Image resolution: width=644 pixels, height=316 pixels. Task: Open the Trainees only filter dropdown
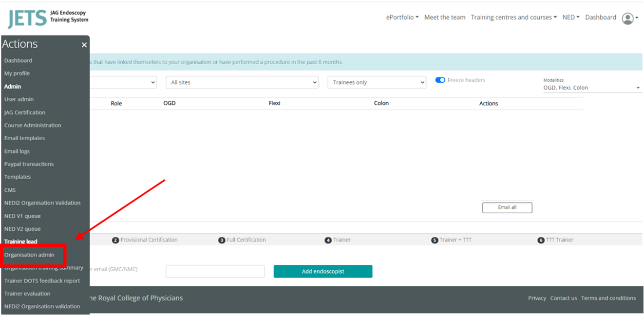pos(377,83)
